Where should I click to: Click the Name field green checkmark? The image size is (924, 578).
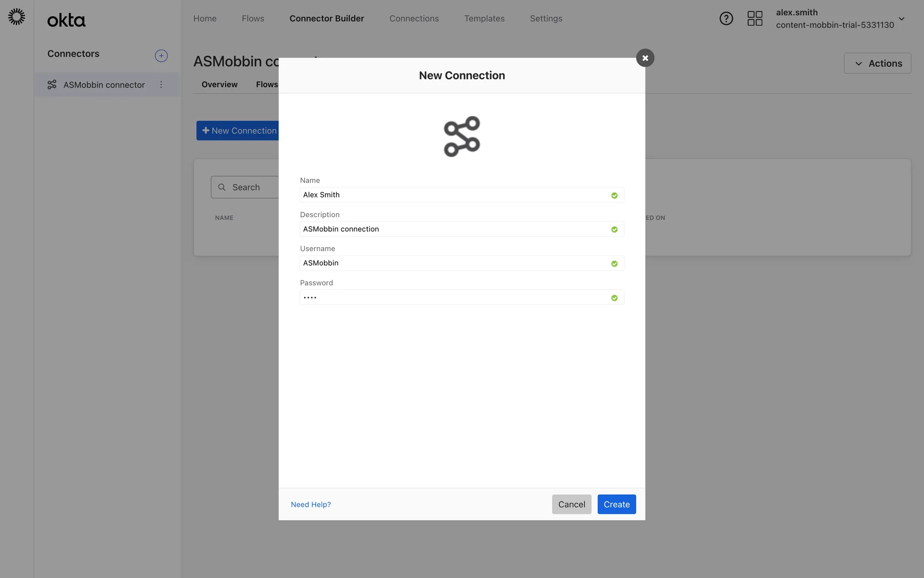coord(614,196)
